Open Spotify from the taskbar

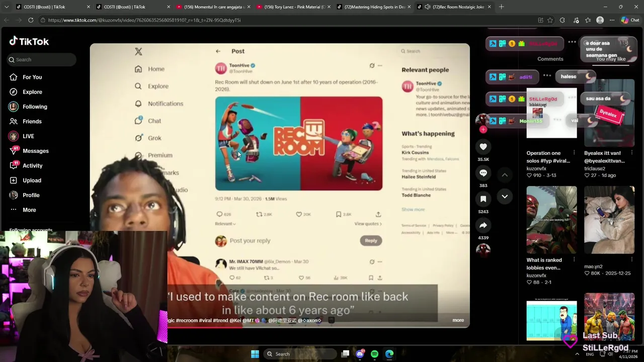point(374,354)
